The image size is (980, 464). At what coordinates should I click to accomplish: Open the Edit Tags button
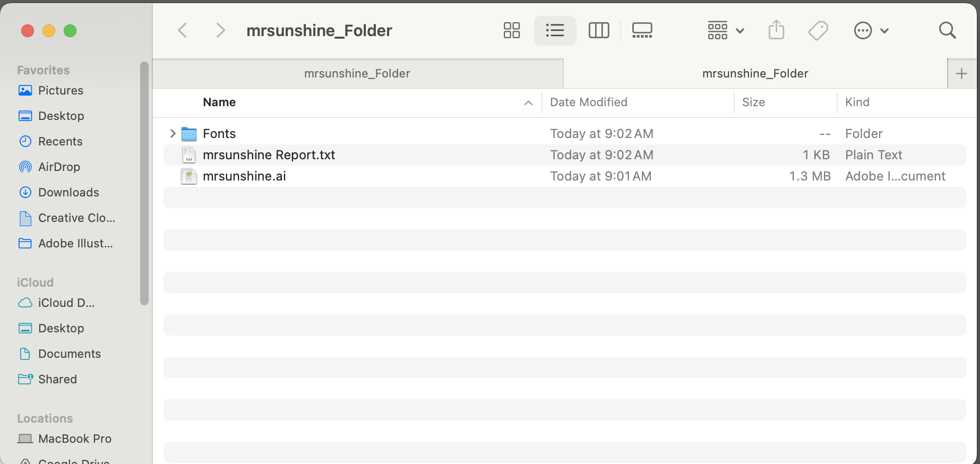click(818, 30)
